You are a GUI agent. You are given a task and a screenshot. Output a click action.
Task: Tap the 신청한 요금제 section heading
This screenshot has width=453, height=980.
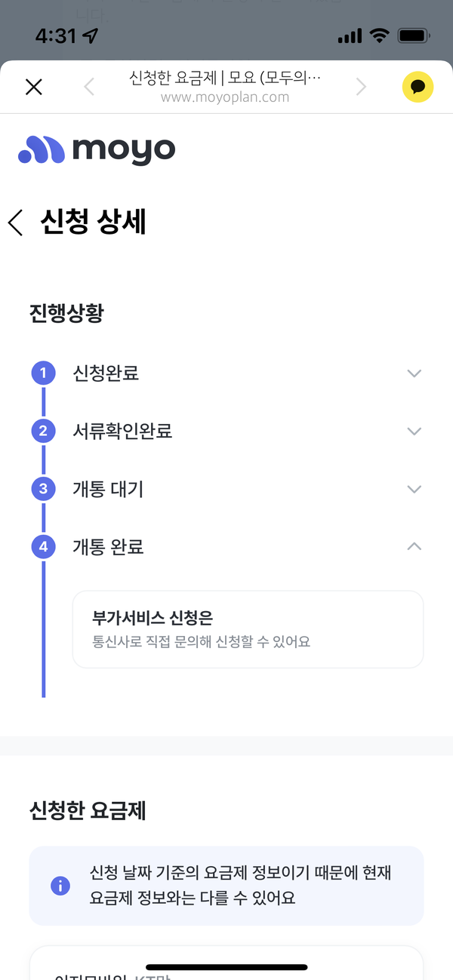point(88,811)
